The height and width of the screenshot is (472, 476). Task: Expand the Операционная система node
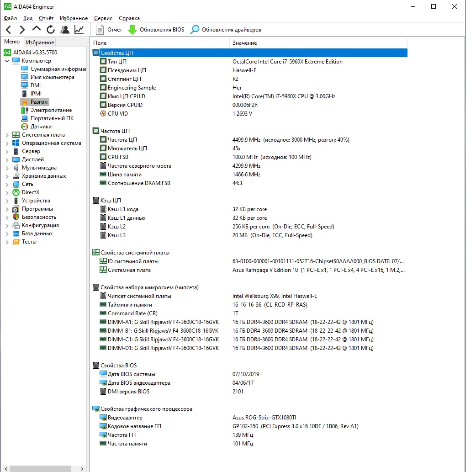coord(7,143)
